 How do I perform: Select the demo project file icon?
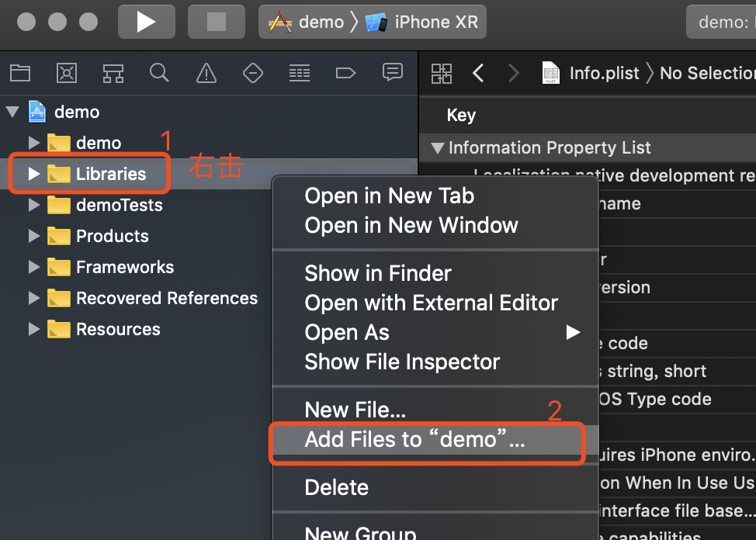[x=37, y=112]
